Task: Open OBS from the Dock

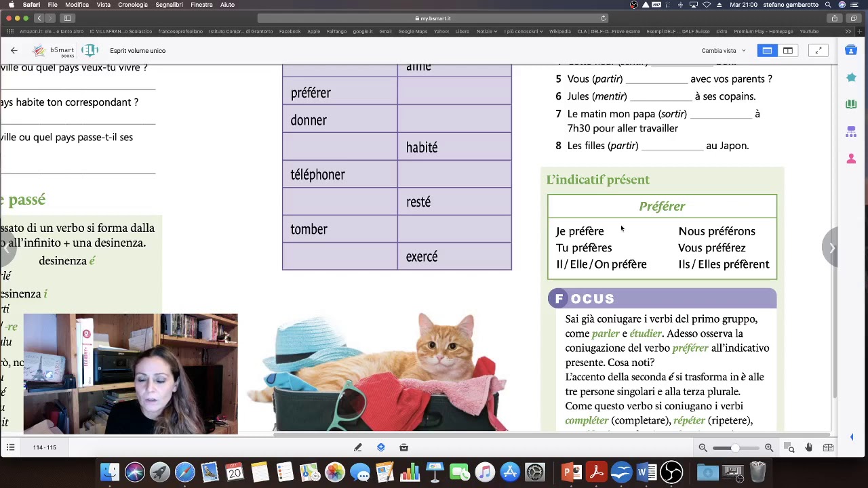Action: [671, 472]
